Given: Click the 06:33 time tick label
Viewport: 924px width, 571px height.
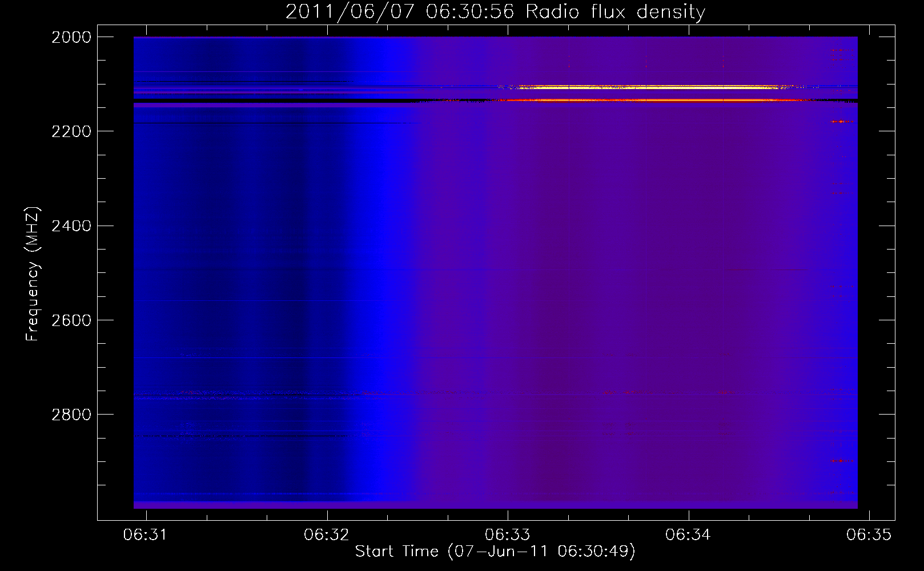Looking at the screenshot, I should coord(508,534).
